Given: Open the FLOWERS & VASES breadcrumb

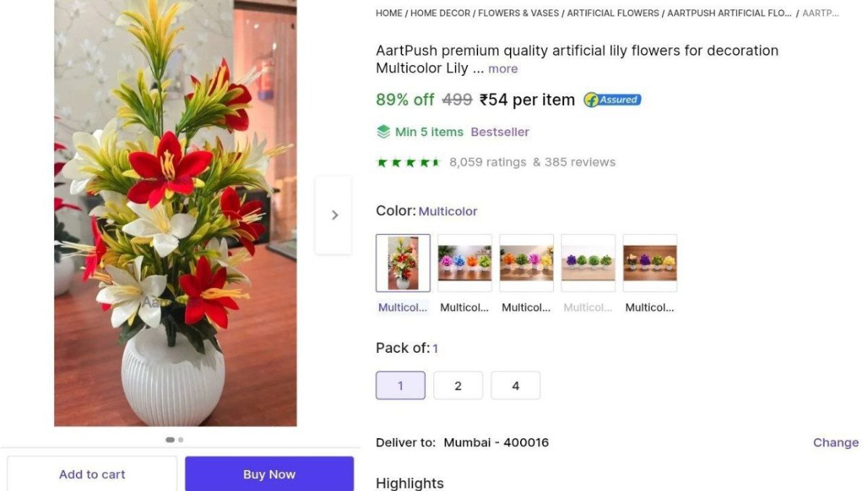Looking at the screenshot, I should [x=518, y=12].
